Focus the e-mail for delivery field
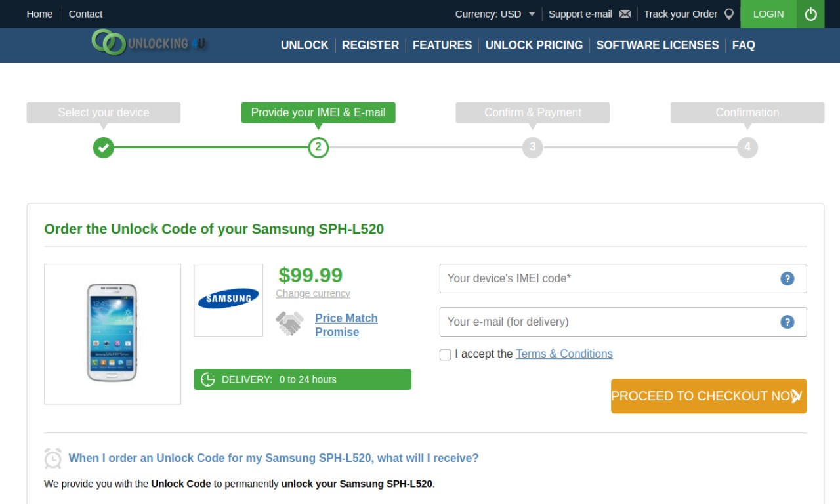The width and height of the screenshot is (840, 504). pos(623,322)
